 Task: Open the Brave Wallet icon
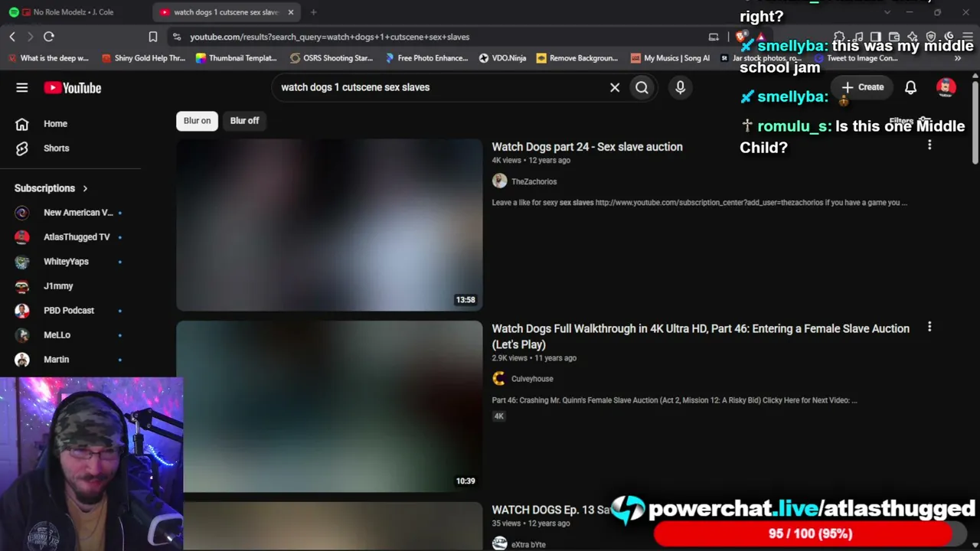click(894, 37)
